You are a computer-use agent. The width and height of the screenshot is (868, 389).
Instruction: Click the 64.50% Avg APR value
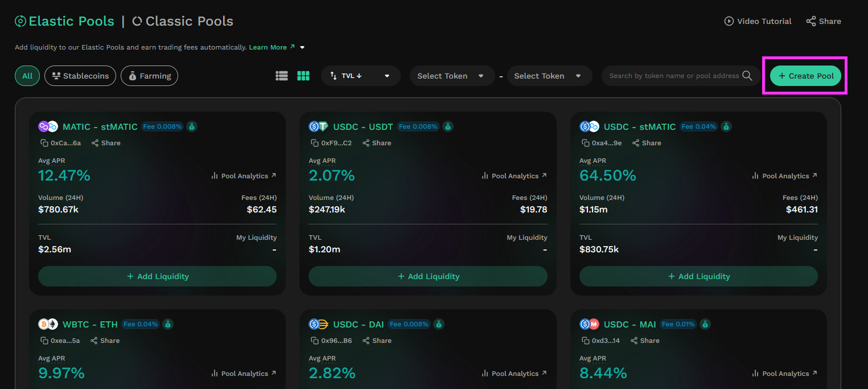608,175
